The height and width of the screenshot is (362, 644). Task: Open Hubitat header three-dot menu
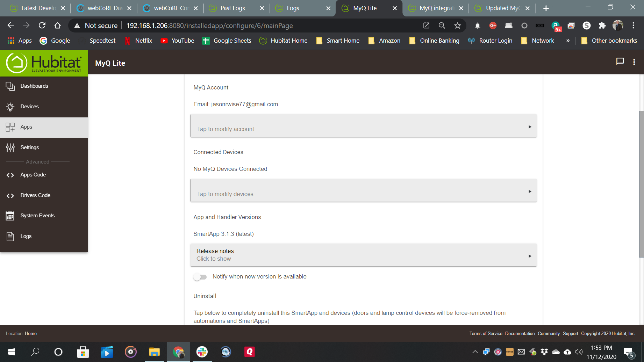coord(634,62)
